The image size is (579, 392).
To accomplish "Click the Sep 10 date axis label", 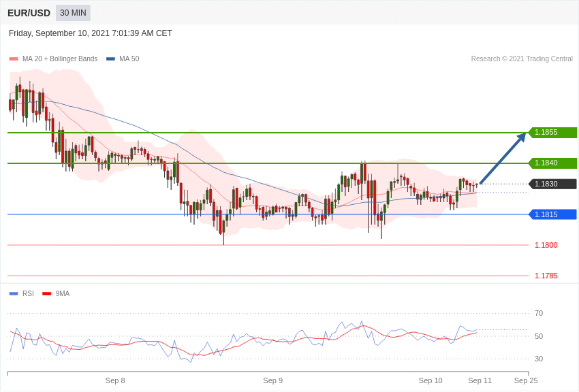I will [x=431, y=380].
